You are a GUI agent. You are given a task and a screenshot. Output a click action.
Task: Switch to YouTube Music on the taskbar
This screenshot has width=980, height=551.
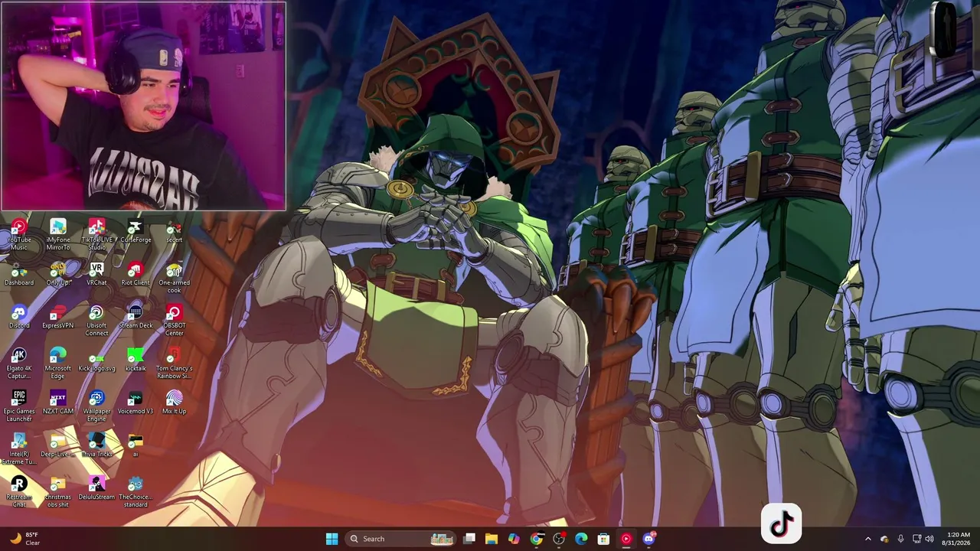(x=626, y=539)
